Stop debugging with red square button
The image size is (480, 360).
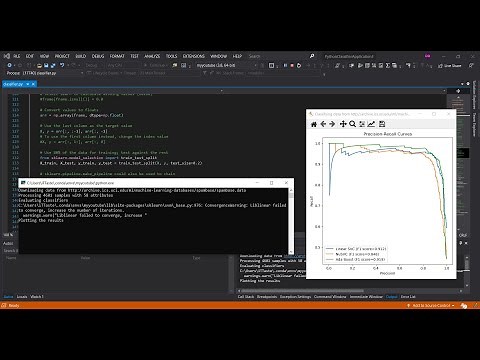(x=292, y=66)
